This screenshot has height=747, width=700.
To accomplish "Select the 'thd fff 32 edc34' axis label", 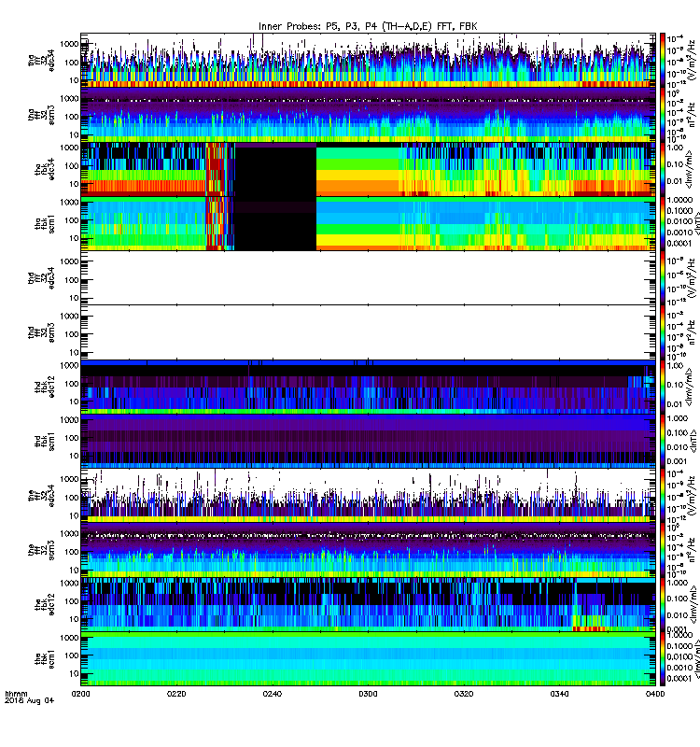I will (41, 277).
